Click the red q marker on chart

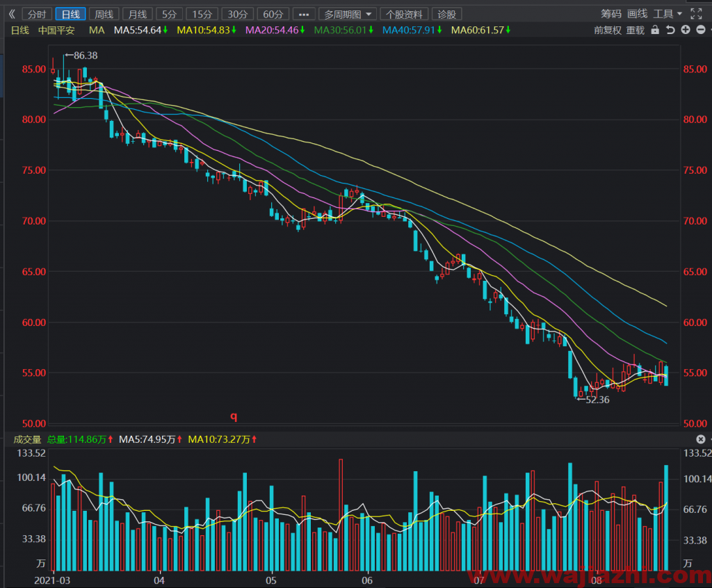[234, 416]
